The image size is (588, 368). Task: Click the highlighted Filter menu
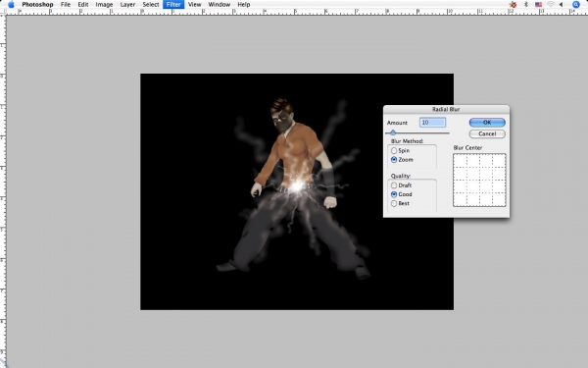[173, 5]
